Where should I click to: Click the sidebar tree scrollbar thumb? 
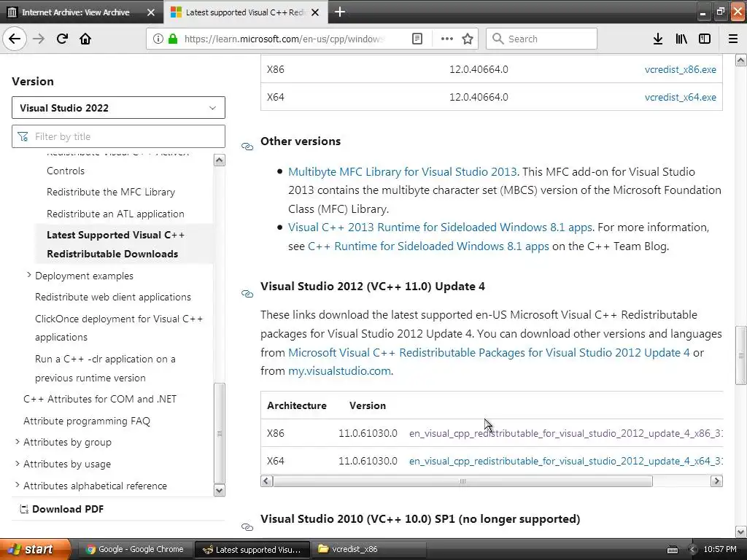[x=219, y=433]
